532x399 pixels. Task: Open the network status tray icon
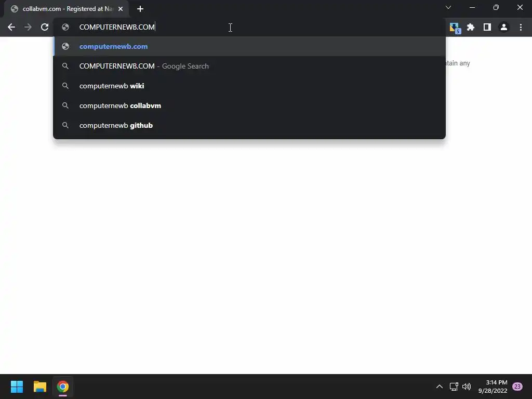(454, 387)
